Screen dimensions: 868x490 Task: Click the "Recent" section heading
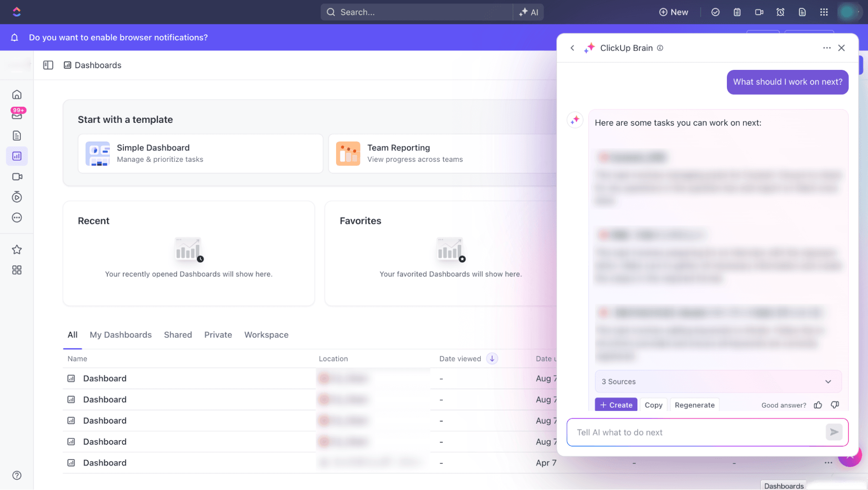pos(94,221)
